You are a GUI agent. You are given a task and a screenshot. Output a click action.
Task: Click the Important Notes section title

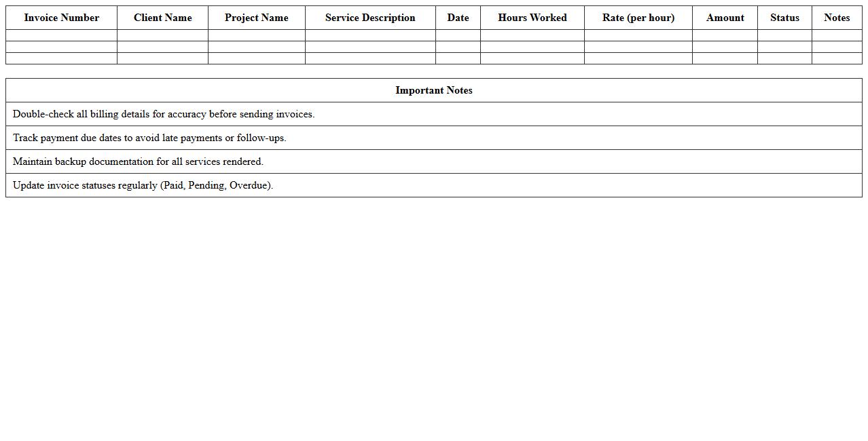433,90
